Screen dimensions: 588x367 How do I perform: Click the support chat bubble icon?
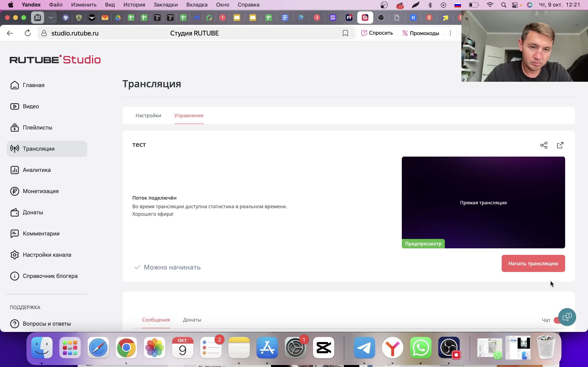(x=567, y=317)
